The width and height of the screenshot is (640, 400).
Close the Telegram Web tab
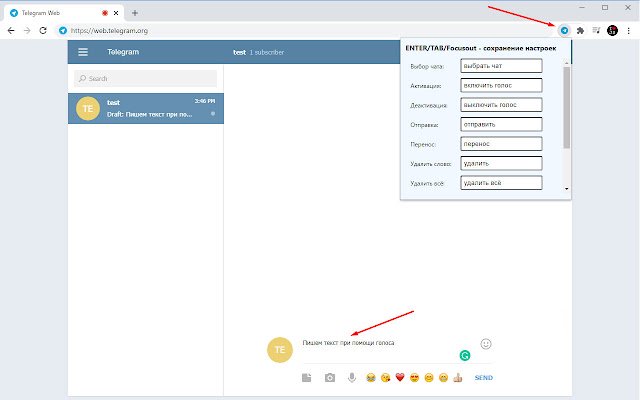116,13
